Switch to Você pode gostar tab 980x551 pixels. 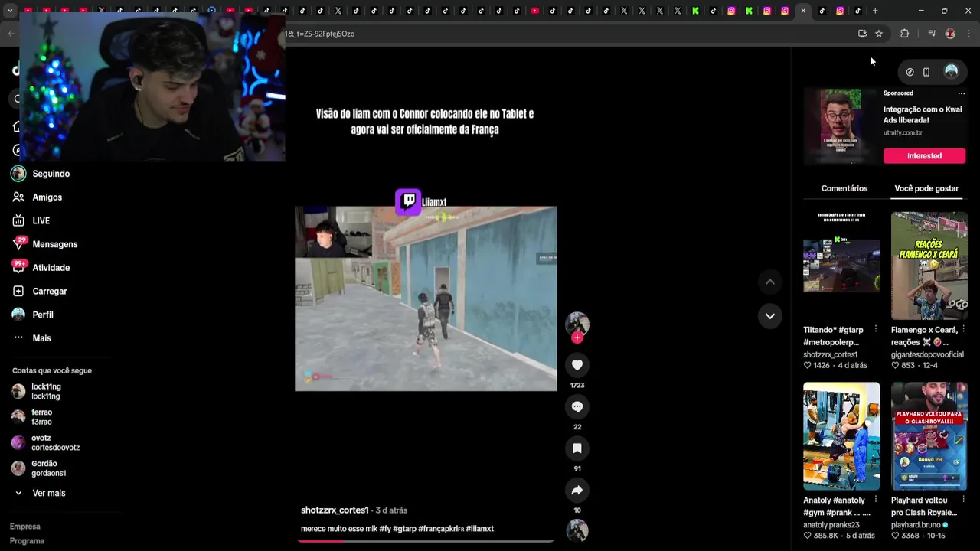tap(926, 188)
